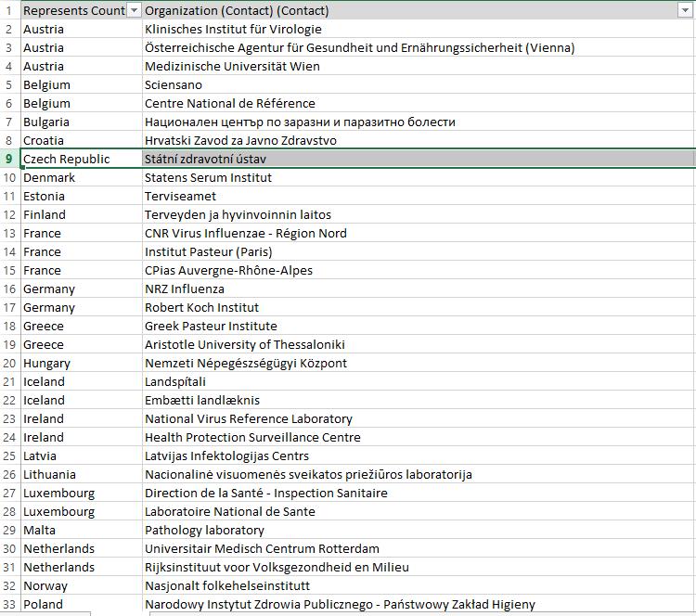Click Health Protection Surveillance Centre cell

pyautogui.click(x=419, y=437)
